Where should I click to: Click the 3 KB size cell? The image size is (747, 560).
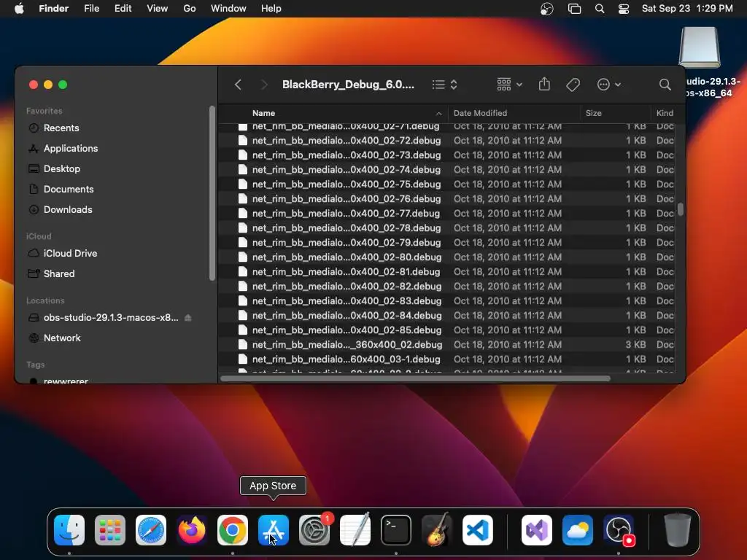pos(635,345)
